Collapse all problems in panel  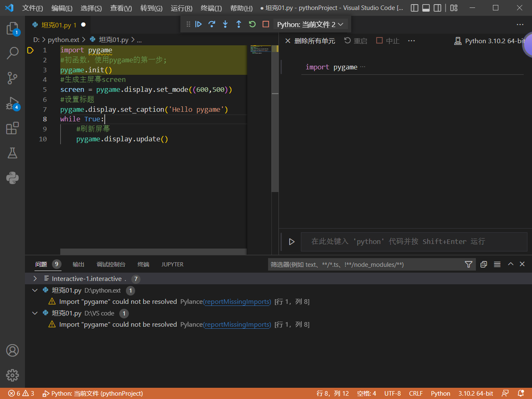point(484,264)
